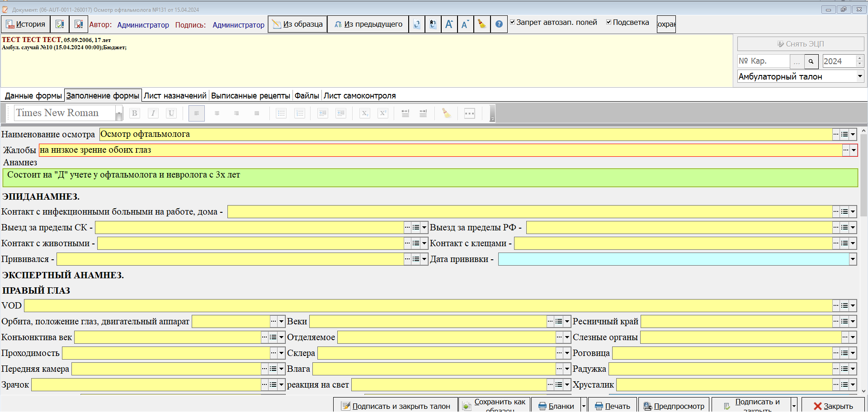The image size is (868, 412).
Task: Click the Из образца button
Action: pyautogui.click(x=298, y=24)
